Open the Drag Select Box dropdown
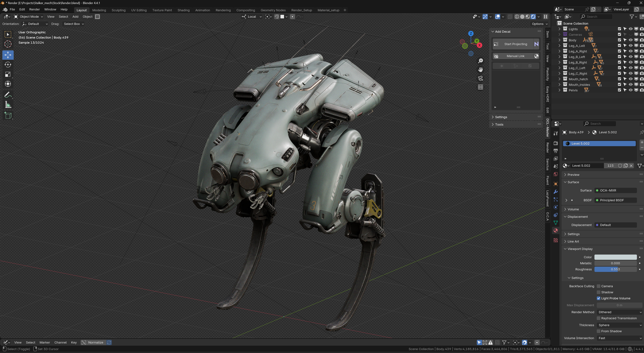The image size is (644, 353). coord(73,24)
